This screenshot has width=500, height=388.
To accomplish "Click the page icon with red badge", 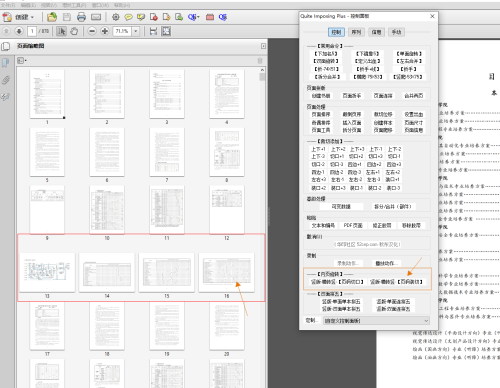I will [x=154, y=17].
